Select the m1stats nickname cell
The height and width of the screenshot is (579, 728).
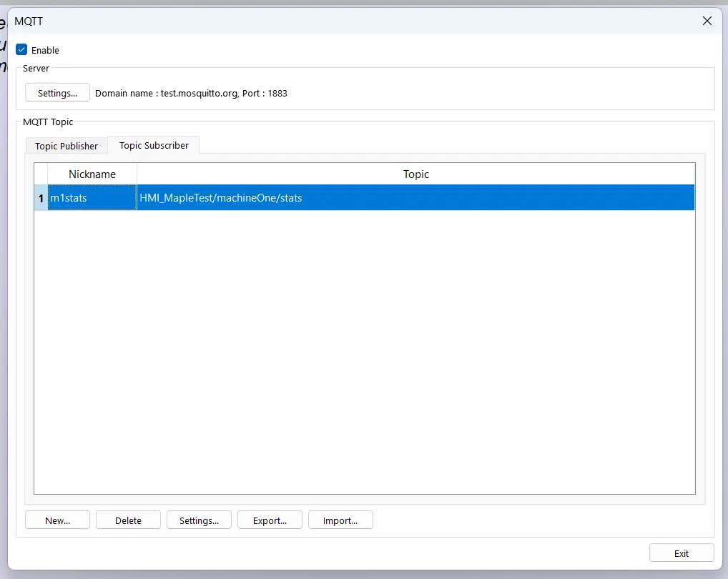click(x=92, y=198)
